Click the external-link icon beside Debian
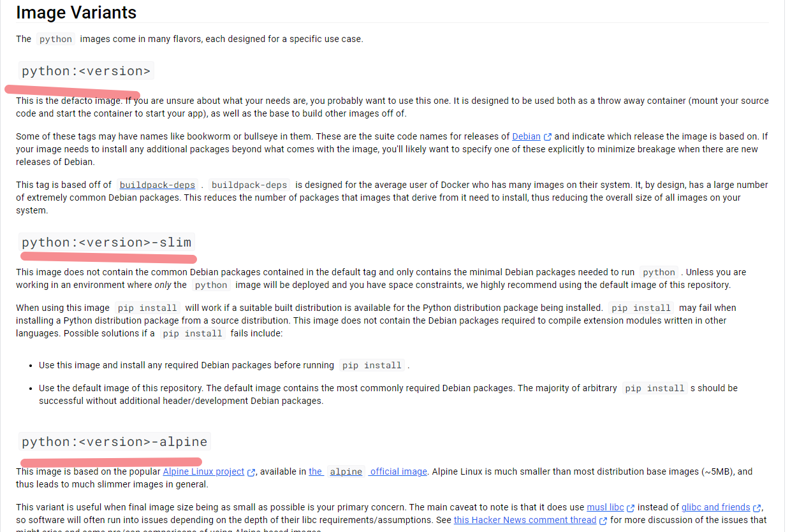The height and width of the screenshot is (532, 790). click(x=547, y=137)
